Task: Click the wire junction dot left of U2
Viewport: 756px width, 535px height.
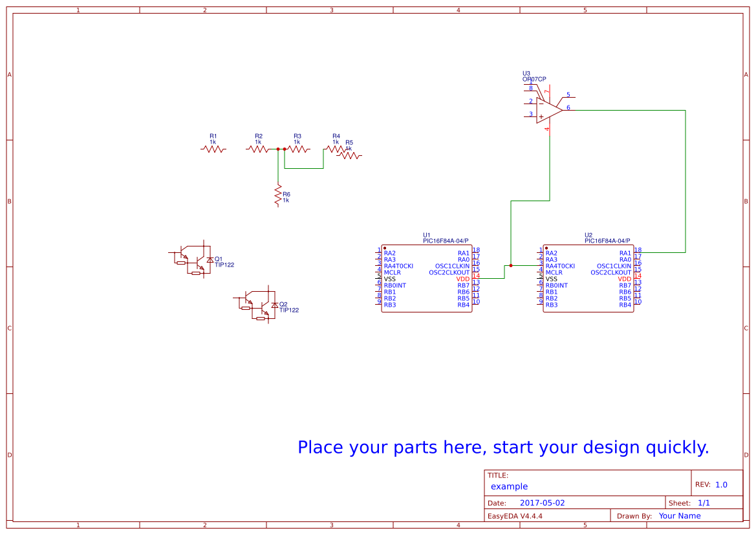Action: click(511, 266)
